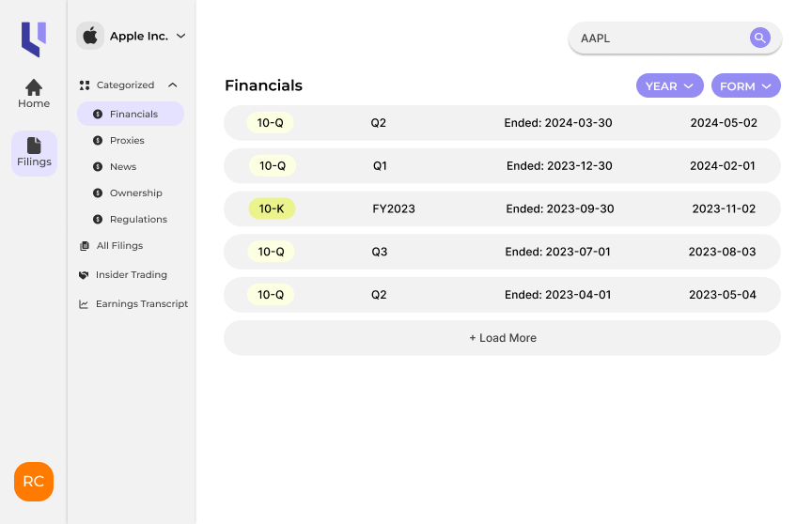Open All Filings section
Image resolution: width=812 pixels, height=524 pixels.
click(119, 246)
